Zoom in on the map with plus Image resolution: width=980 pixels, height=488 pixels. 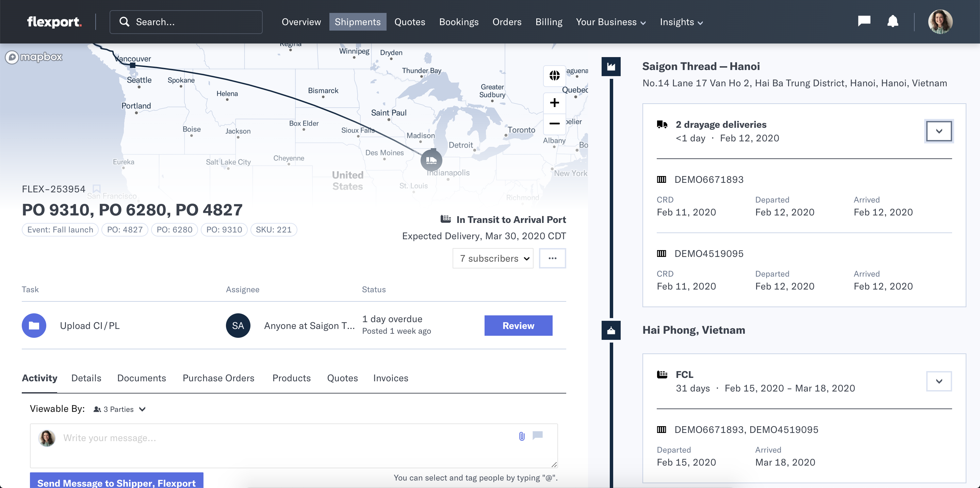tap(554, 103)
